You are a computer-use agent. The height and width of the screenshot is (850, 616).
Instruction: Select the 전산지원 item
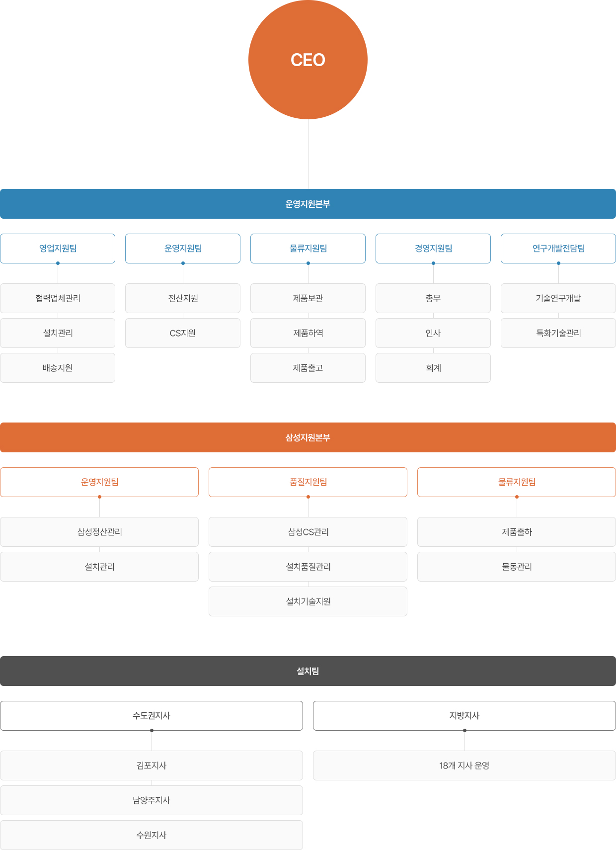[x=183, y=298]
